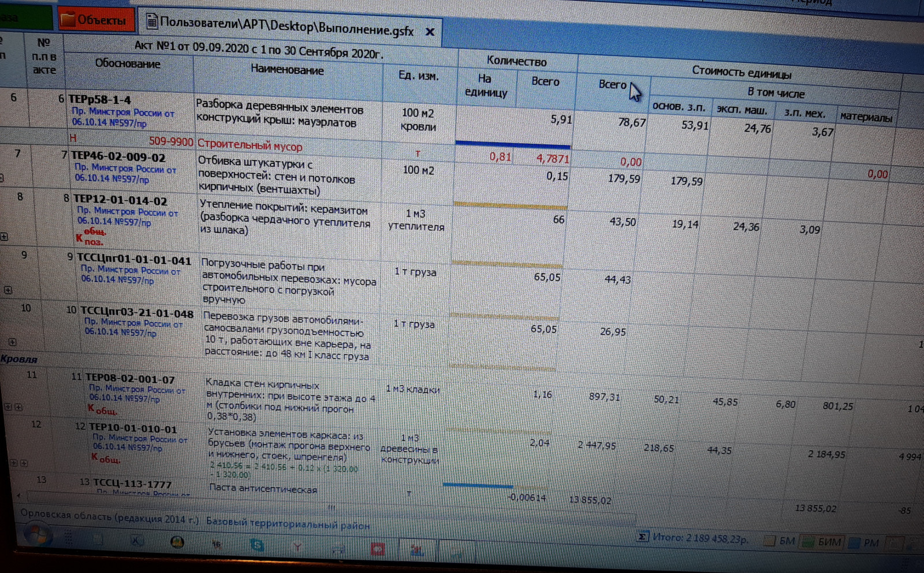
Task: Select code ТЕР12-01-014-02
Action: click(x=120, y=200)
